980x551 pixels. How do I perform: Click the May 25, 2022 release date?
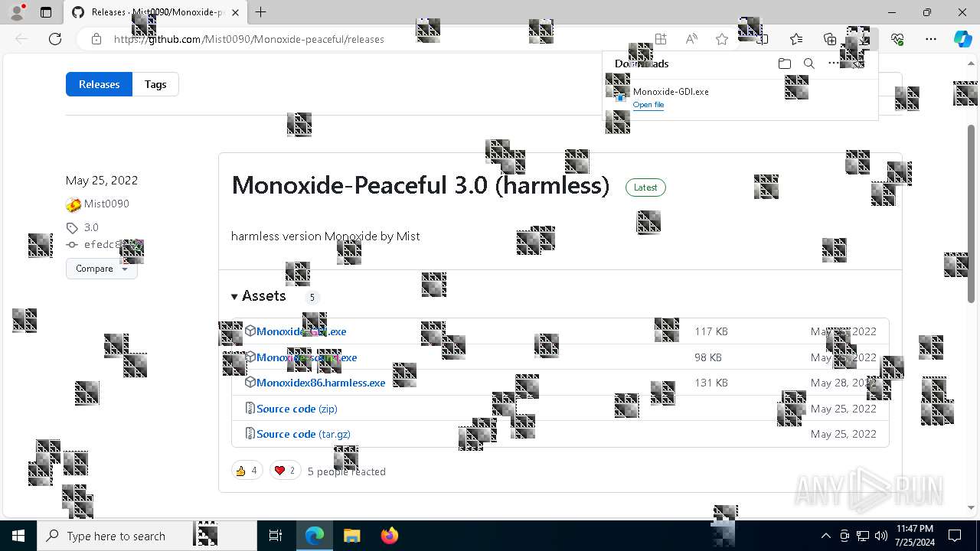coord(102,181)
